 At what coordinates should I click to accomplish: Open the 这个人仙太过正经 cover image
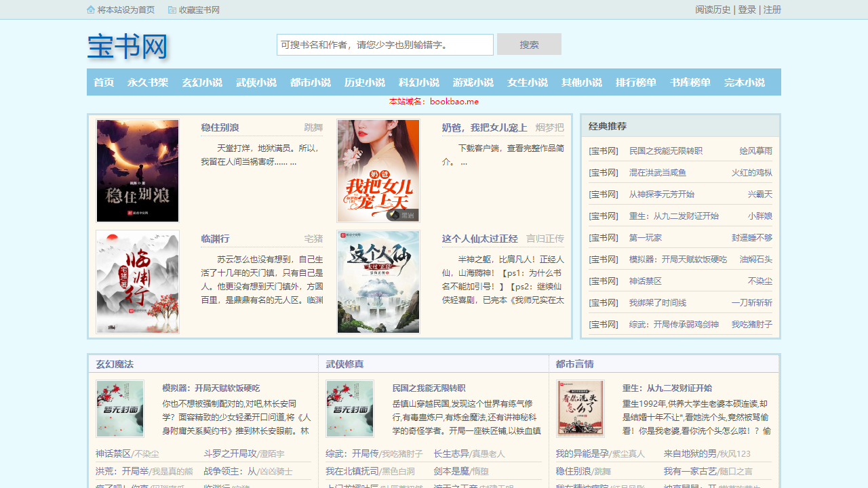click(x=378, y=282)
